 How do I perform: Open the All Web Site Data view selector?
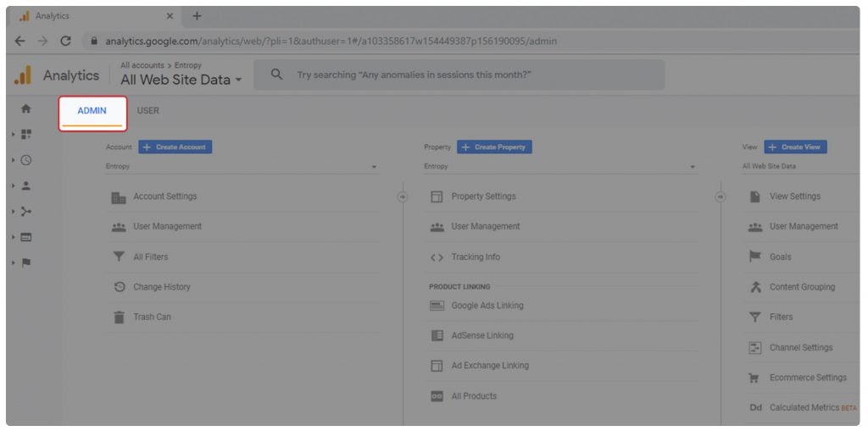click(181, 80)
